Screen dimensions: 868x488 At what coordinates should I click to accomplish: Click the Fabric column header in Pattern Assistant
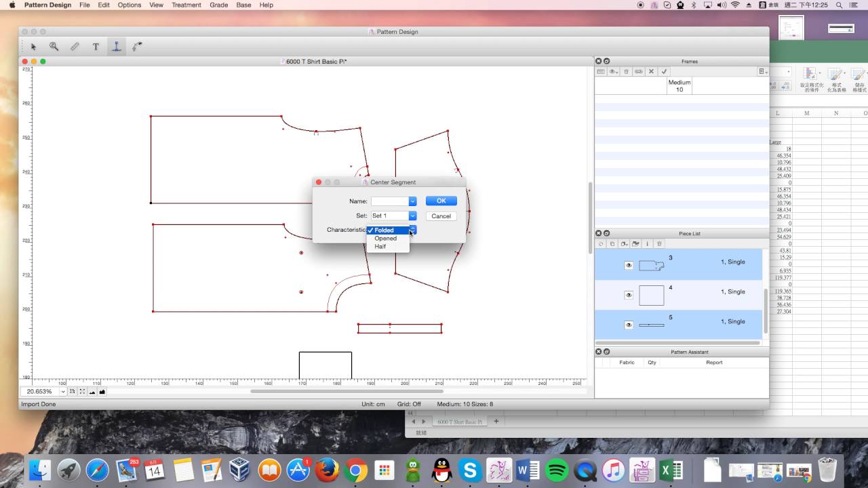tap(627, 363)
